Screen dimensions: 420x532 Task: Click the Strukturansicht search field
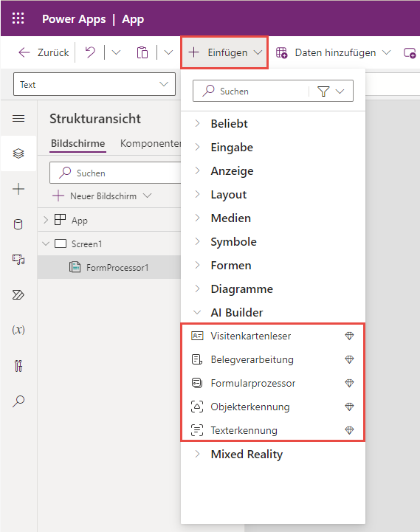coord(115,173)
